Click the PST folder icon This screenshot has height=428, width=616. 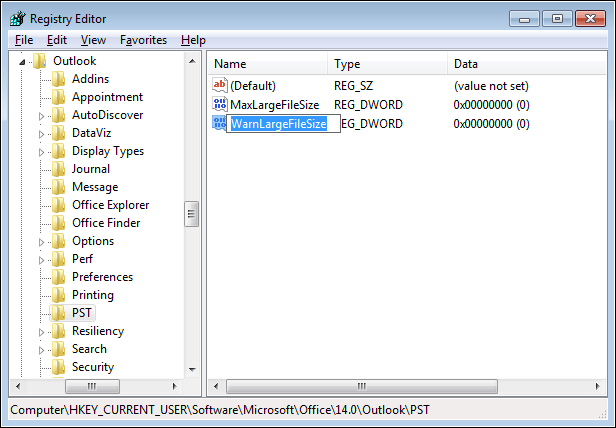tap(59, 313)
